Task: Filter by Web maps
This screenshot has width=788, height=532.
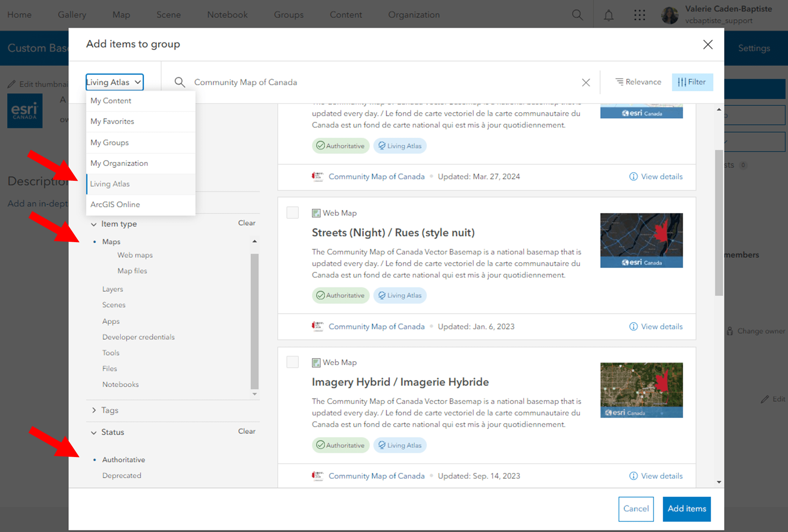Action: point(135,255)
